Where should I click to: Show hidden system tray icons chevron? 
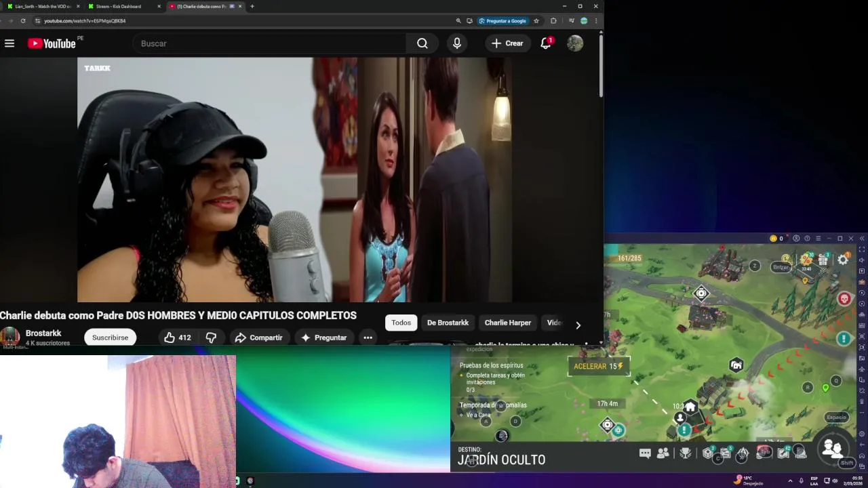tap(790, 481)
